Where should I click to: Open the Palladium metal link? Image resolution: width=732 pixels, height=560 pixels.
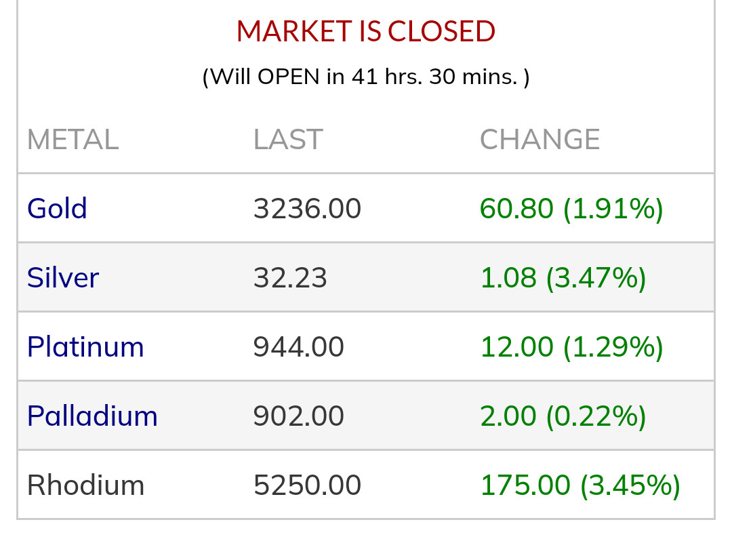(x=92, y=416)
